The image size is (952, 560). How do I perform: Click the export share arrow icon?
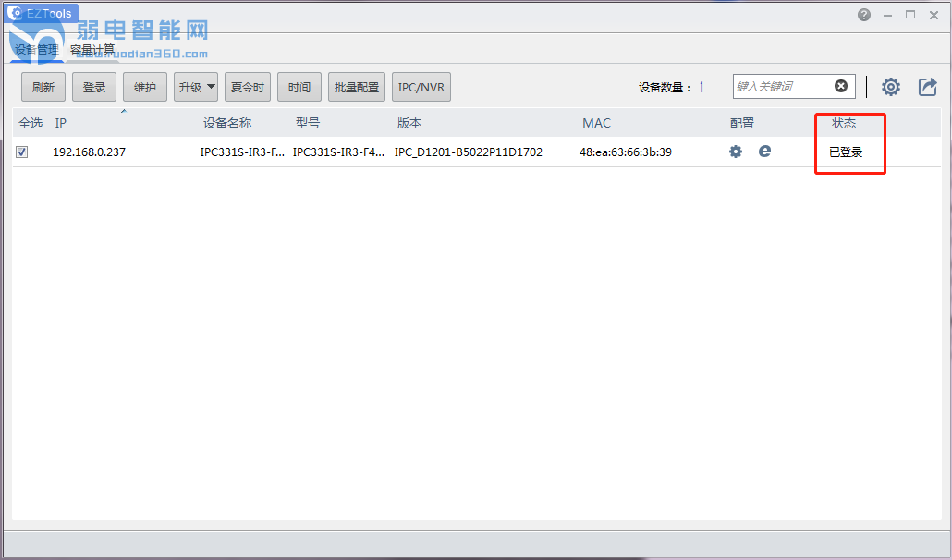(x=927, y=87)
